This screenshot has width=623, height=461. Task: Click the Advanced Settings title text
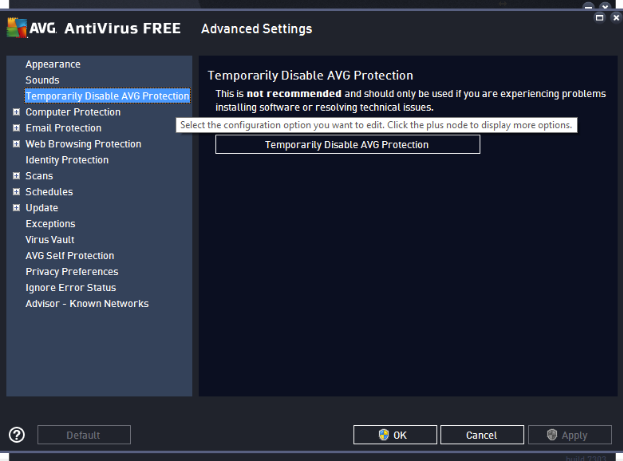pos(257,29)
